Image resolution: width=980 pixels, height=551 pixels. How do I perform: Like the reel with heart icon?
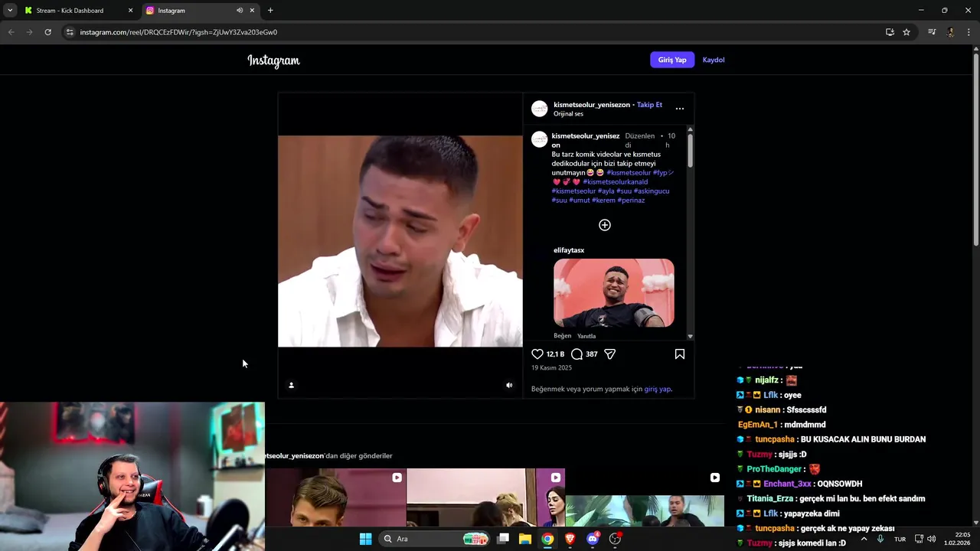(x=537, y=354)
